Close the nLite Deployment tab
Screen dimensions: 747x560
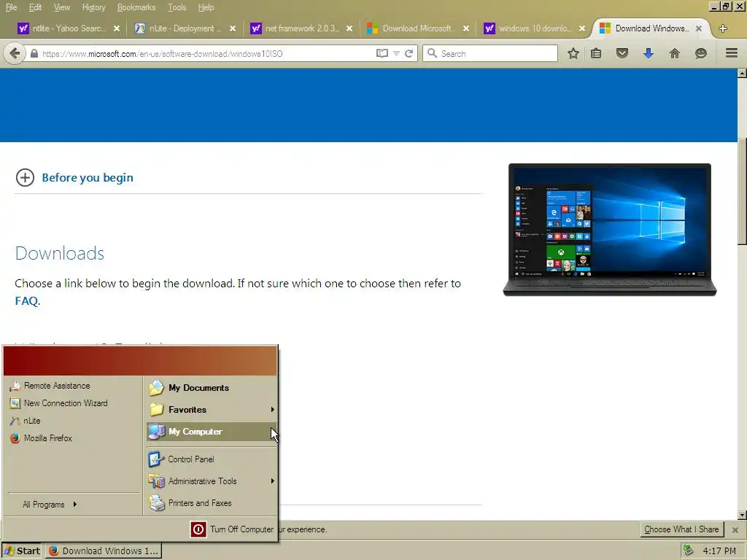point(233,28)
